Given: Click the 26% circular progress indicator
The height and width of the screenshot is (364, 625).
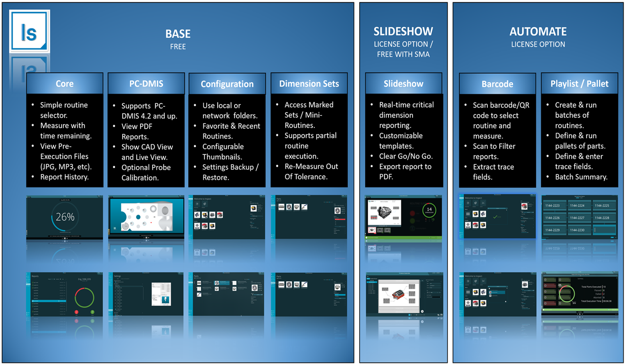Looking at the screenshot, I should coord(65,217).
